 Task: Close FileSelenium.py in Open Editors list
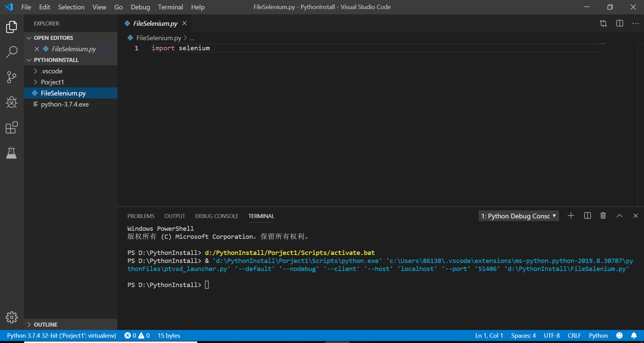pyautogui.click(x=37, y=49)
